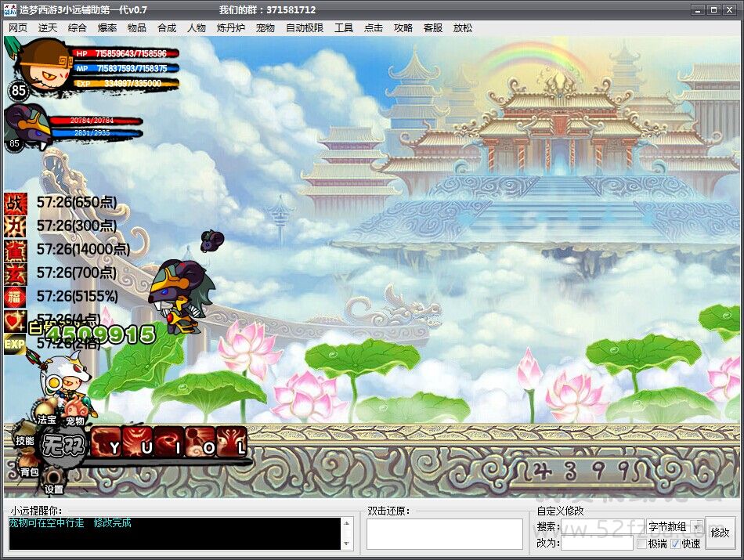Open the 逆天 menu
Viewport: 744px width, 560px height.
48,28
